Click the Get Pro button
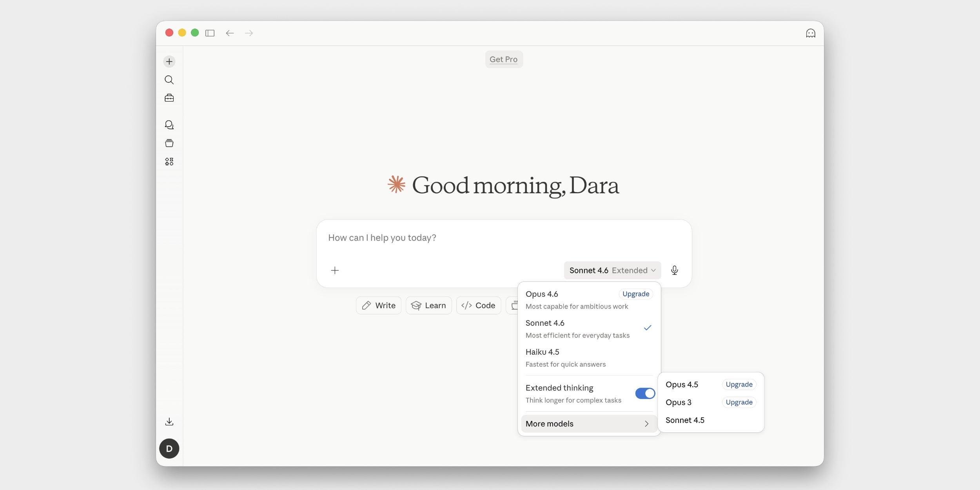 503,60
